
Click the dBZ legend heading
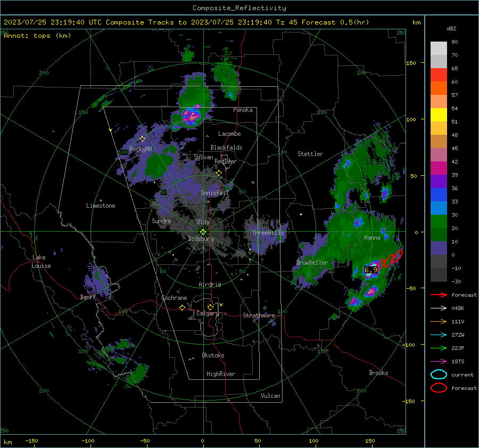451,28
